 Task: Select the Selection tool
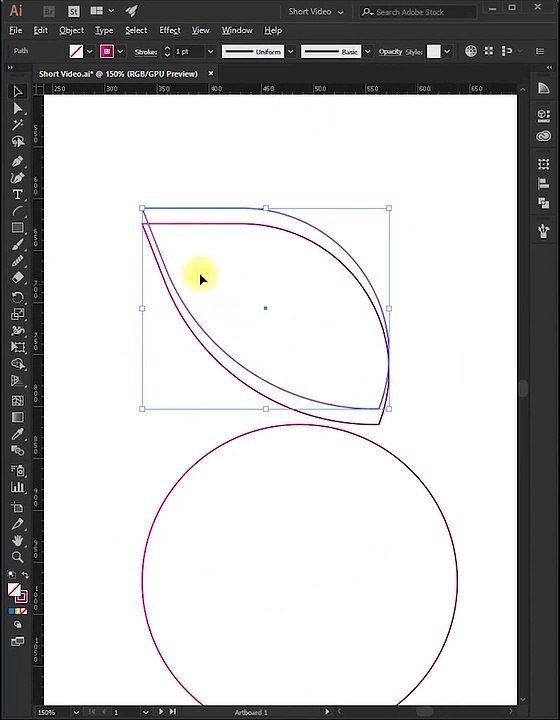(17, 91)
